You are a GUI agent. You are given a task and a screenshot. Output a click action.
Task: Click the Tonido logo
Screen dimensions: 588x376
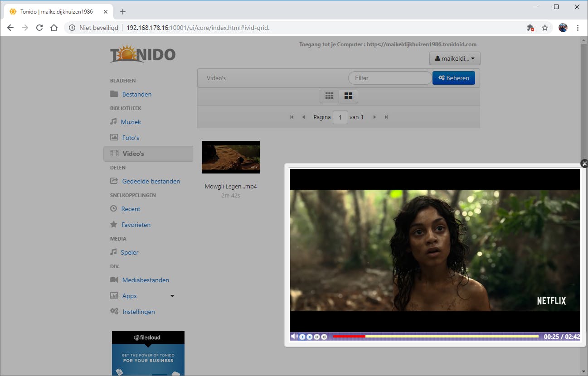[x=143, y=53]
